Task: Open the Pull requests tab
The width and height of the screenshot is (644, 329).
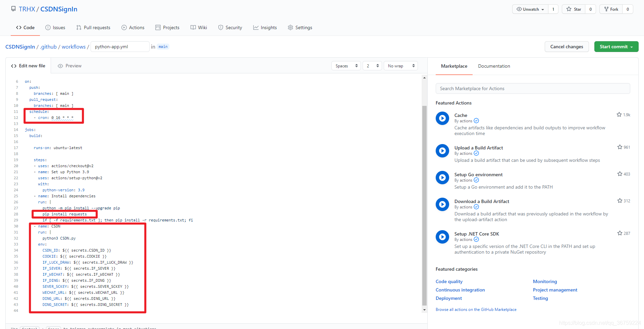Action: click(x=93, y=27)
